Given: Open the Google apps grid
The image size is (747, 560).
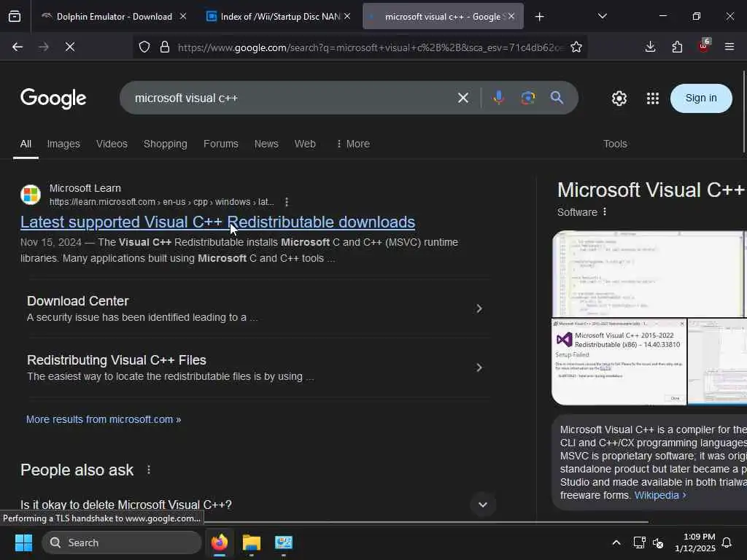Looking at the screenshot, I should tap(653, 98).
